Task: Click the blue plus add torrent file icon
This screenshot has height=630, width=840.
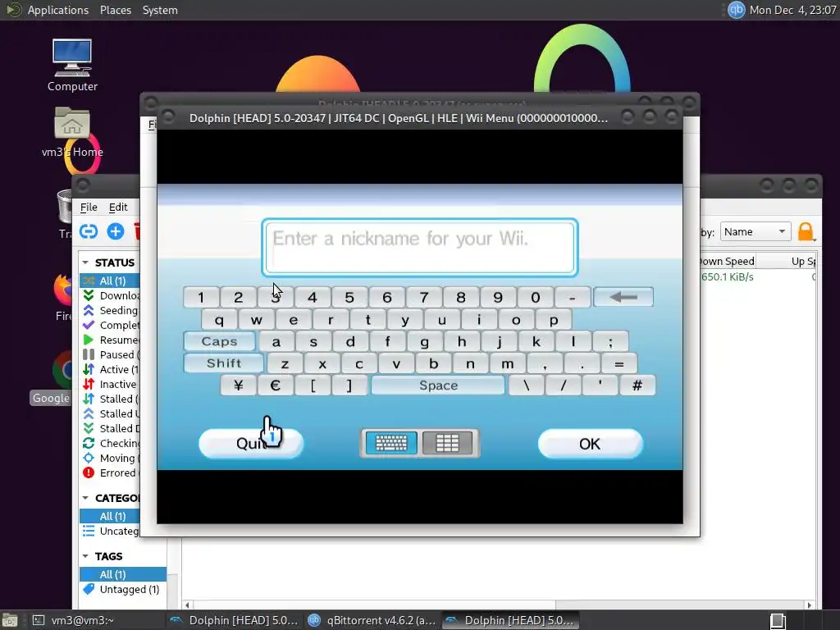Action: pos(115,231)
